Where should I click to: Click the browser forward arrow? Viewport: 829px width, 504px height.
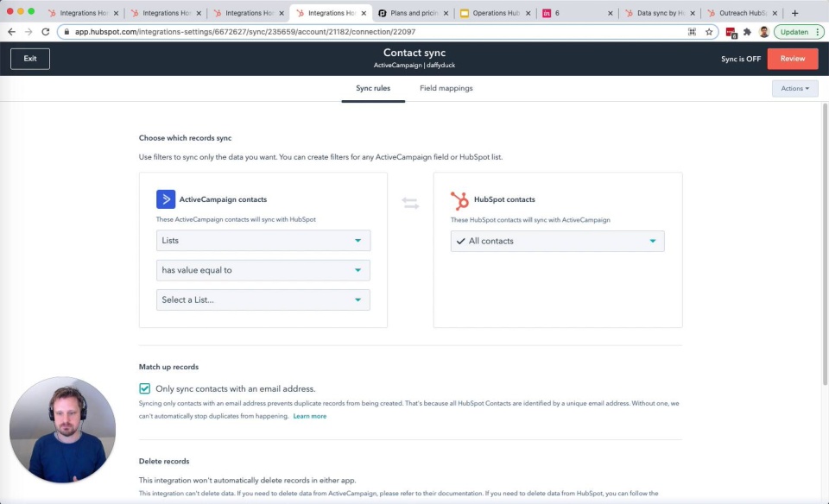coord(28,32)
